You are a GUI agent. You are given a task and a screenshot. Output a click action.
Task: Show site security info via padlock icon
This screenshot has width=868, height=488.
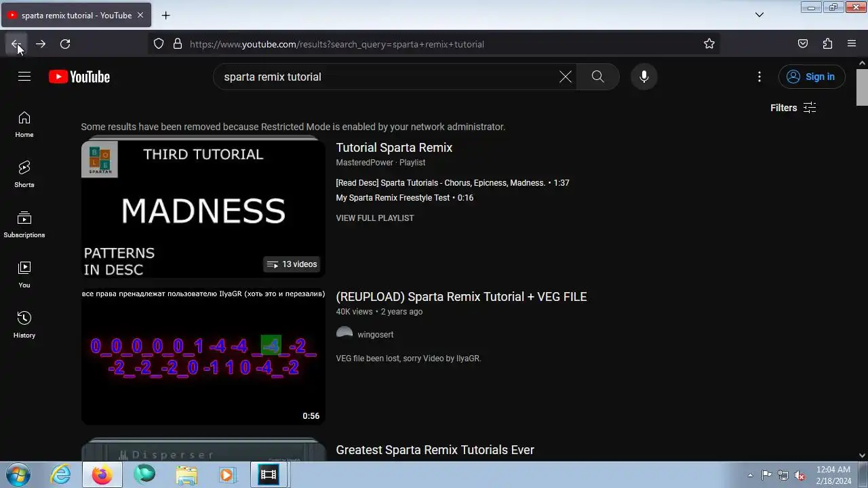pyautogui.click(x=178, y=44)
